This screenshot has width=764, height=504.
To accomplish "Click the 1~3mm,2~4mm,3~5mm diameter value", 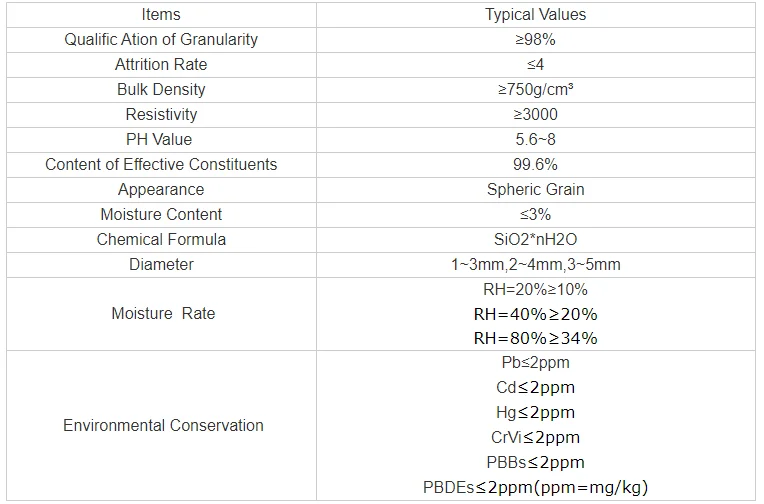I will (535, 265).
